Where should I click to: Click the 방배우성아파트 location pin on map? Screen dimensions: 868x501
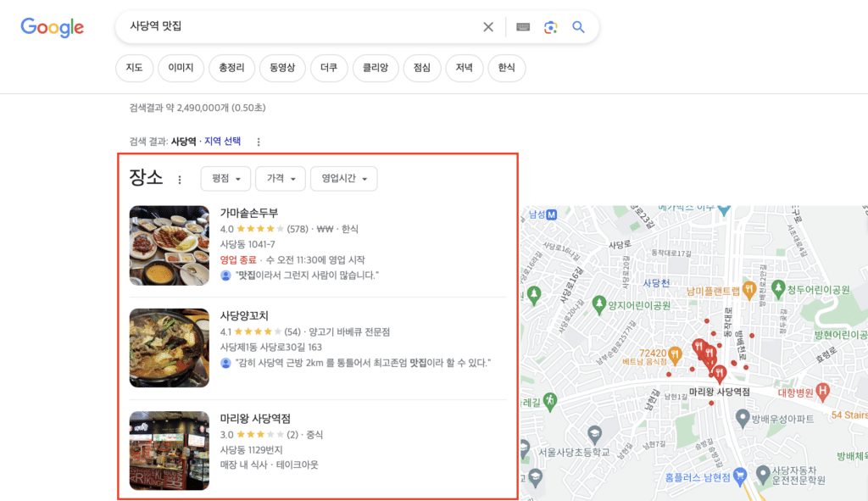click(x=743, y=417)
